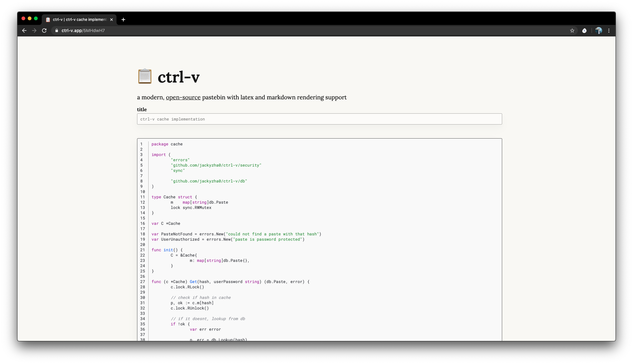Click the address bar URL ctrl-v.app/5MHdwH7
Image resolution: width=633 pixels, height=364 pixels.
[x=83, y=31]
